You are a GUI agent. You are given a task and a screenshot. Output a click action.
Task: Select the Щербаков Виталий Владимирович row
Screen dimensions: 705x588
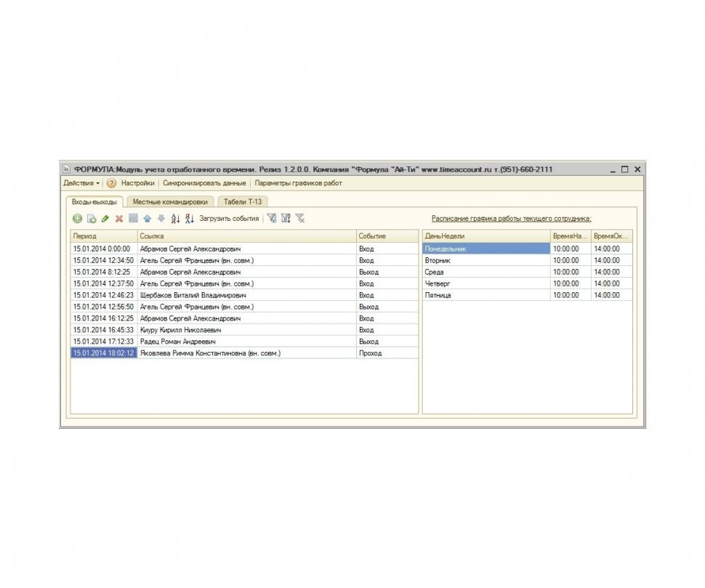click(x=193, y=295)
